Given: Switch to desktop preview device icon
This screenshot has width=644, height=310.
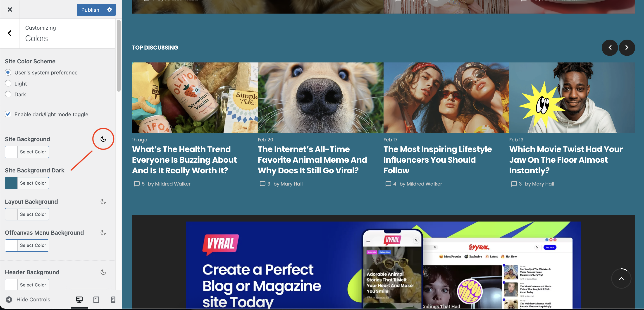Looking at the screenshot, I should click(79, 300).
